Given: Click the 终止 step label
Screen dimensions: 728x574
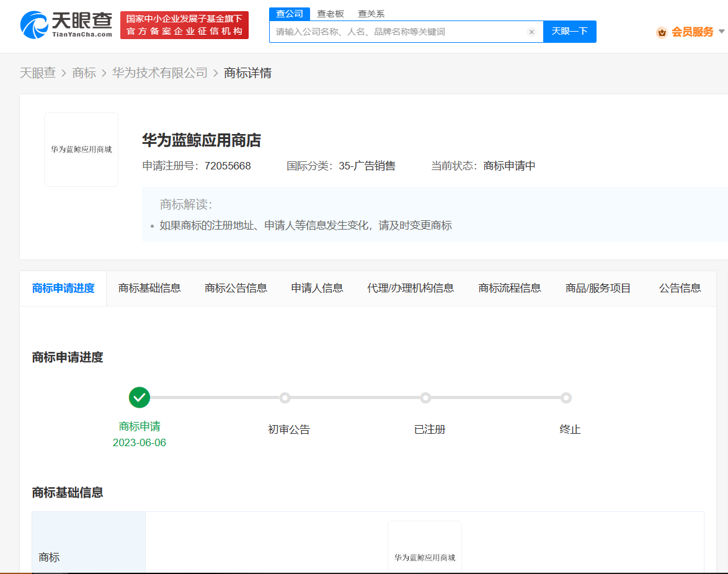Looking at the screenshot, I should pyautogui.click(x=570, y=429).
